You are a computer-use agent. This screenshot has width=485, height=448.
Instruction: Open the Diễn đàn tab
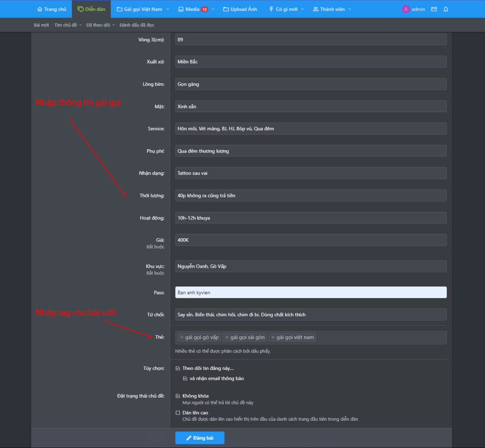[91, 9]
